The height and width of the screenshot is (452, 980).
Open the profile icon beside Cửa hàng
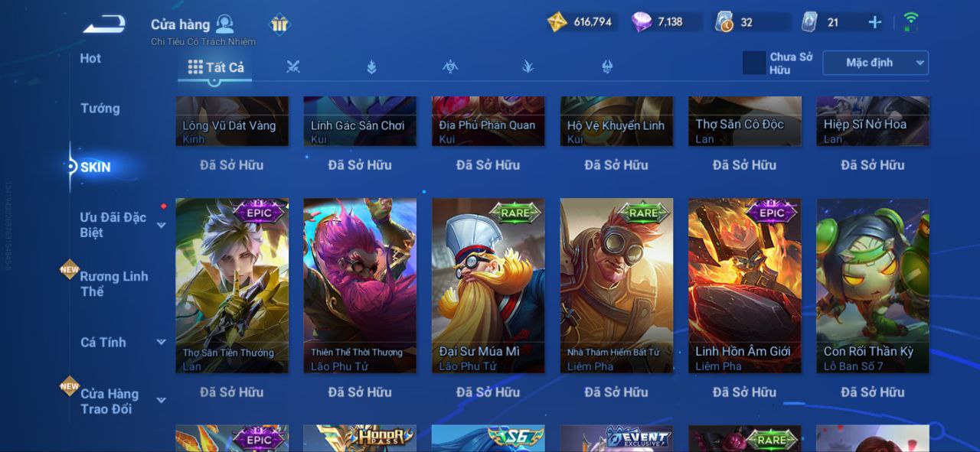(224, 24)
